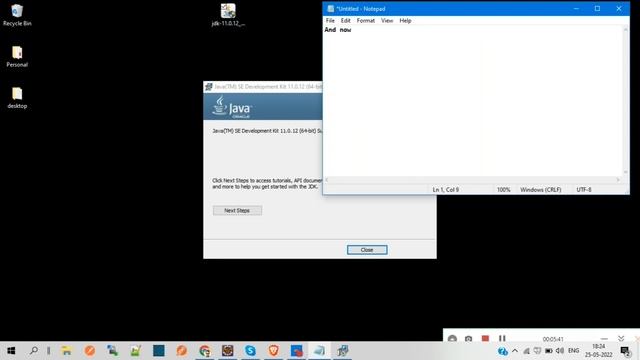This screenshot has width=640, height=360.
Task: Open taskbar search magnifier
Action: pos(34,351)
